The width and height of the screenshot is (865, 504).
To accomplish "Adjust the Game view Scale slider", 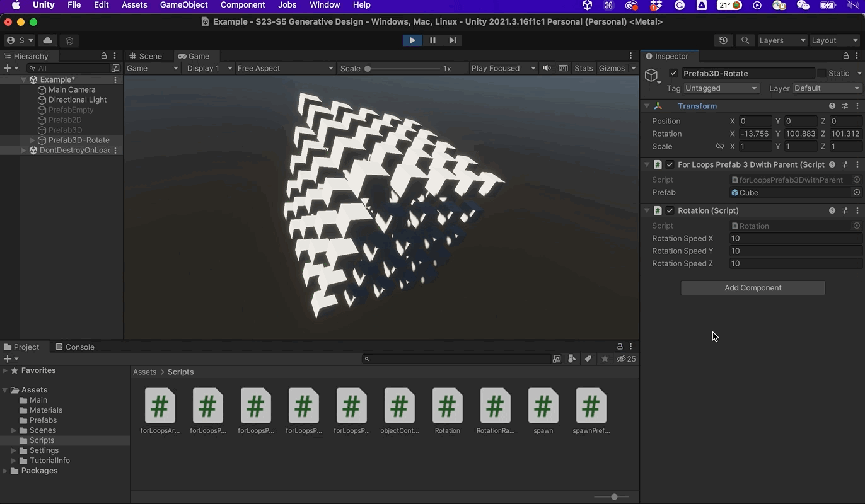I will click(368, 68).
